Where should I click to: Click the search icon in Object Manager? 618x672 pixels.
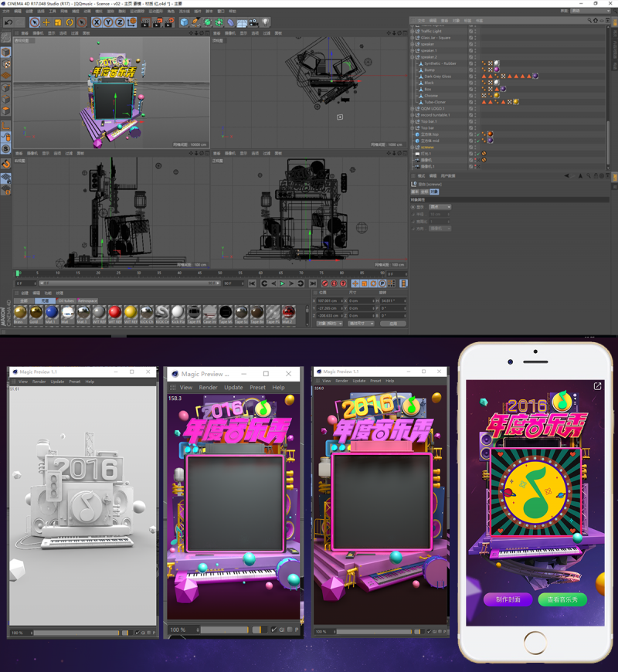589,20
